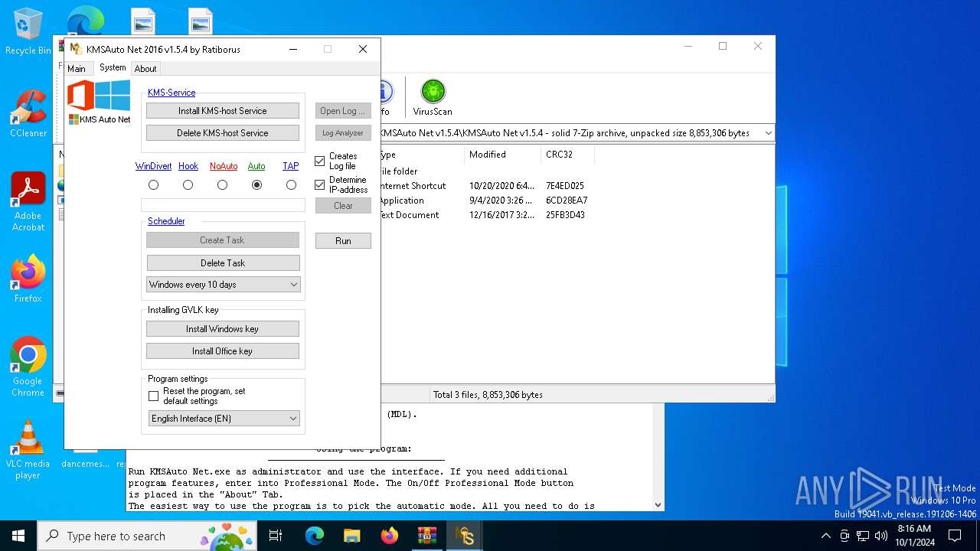Viewport: 980px width, 551px height.
Task: Open the network status tray icon
Action: click(x=863, y=536)
